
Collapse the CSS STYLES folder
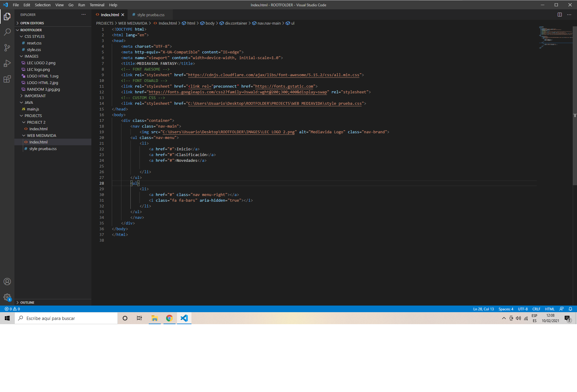click(34, 36)
